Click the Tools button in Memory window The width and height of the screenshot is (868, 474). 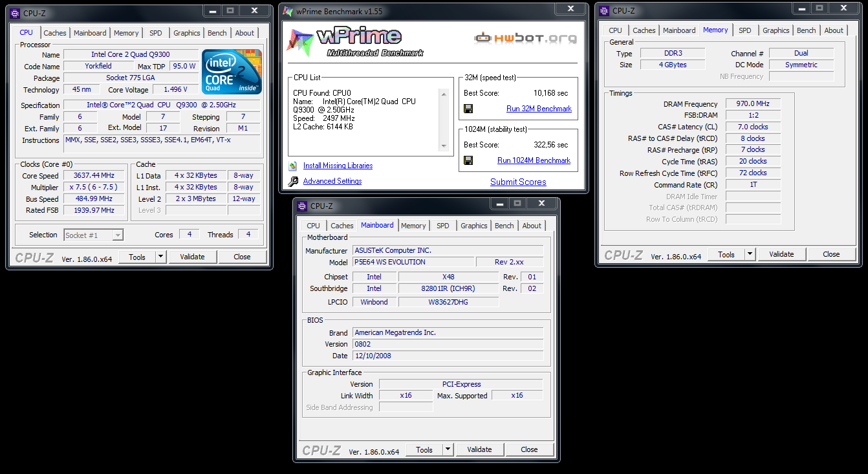(726, 254)
